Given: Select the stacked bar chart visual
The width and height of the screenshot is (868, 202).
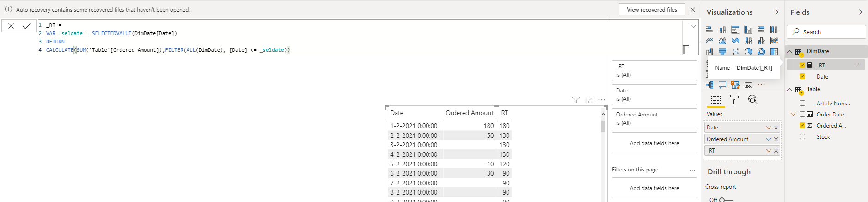Looking at the screenshot, I should 709,30.
